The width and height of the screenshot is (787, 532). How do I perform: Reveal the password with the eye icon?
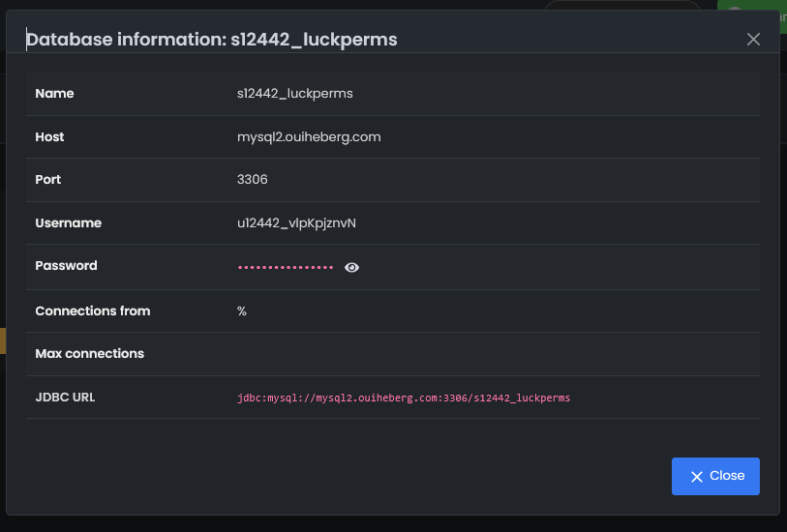tap(351, 268)
